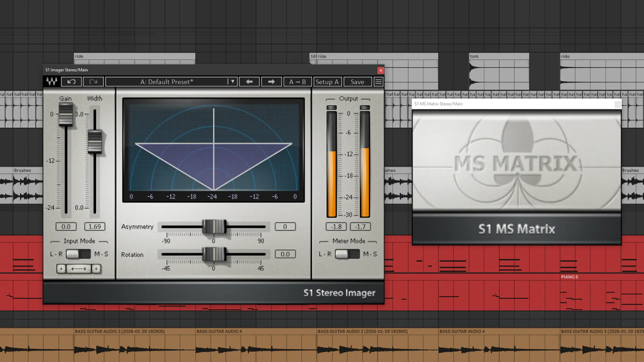Screen dimensions: 644x362
Task: Select the PIANO 5 clip label
Action: 569,277
